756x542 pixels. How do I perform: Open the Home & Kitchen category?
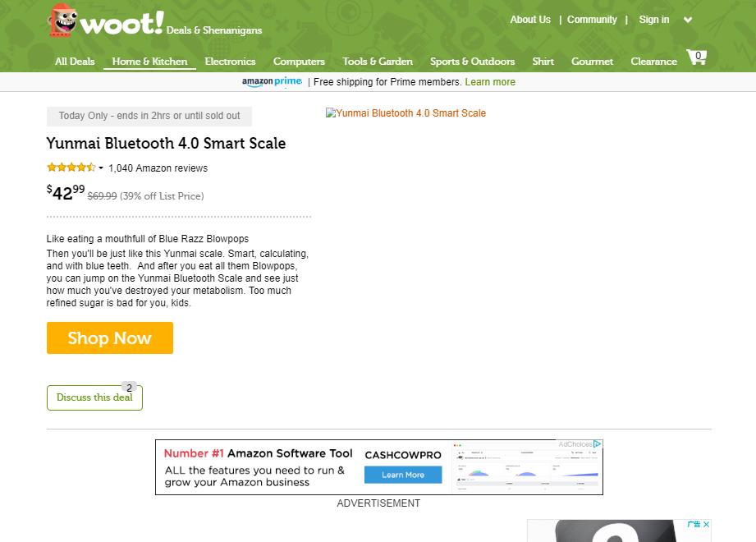(149, 62)
